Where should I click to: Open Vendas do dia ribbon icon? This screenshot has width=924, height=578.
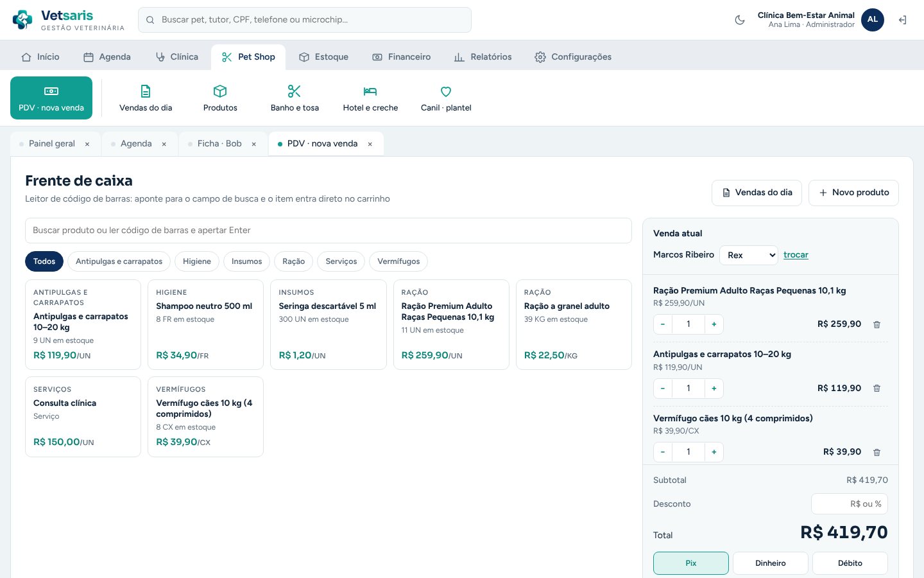point(146,98)
